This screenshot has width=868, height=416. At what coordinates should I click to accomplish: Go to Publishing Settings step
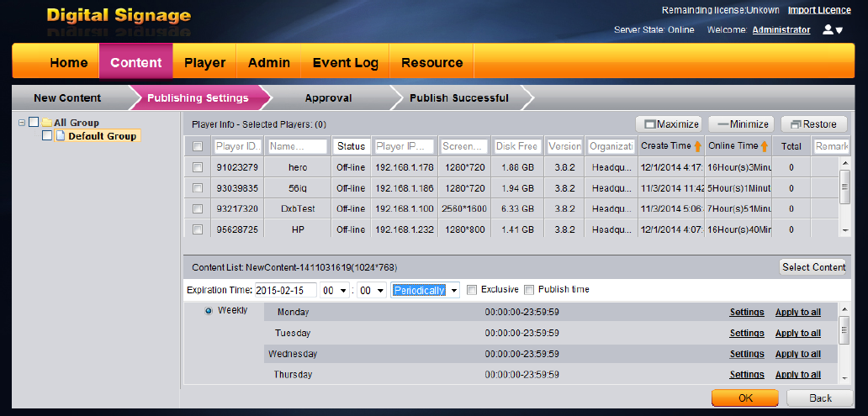coord(198,98)
